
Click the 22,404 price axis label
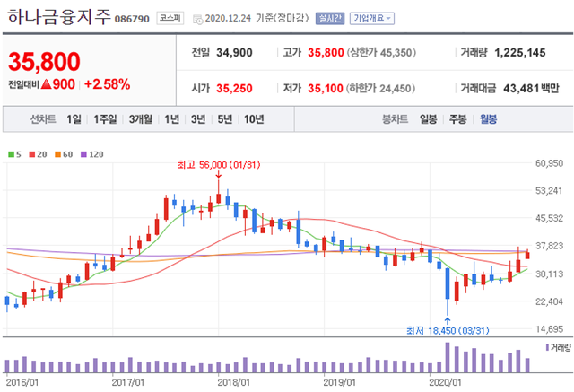(x=549, y=301)
